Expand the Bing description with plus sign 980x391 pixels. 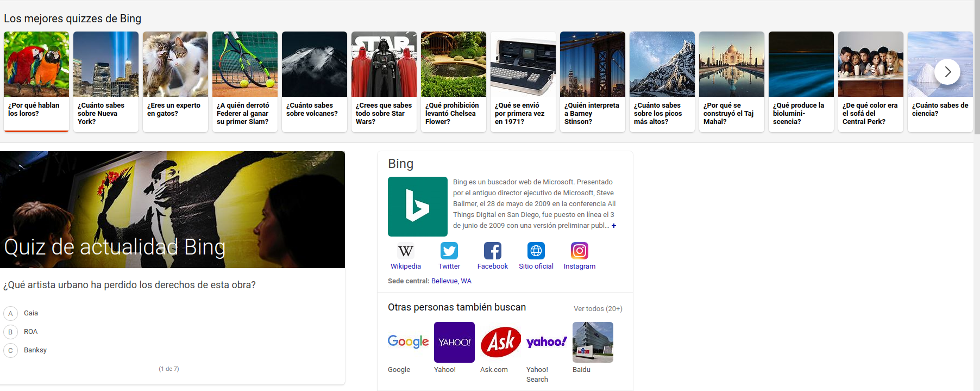tap(614, 226)
